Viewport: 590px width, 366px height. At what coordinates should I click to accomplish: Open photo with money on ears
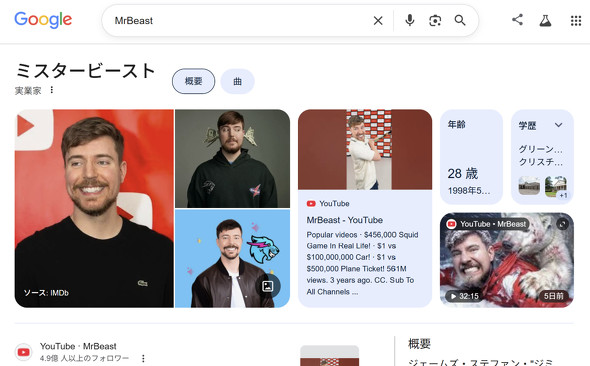tap(233, 158)
